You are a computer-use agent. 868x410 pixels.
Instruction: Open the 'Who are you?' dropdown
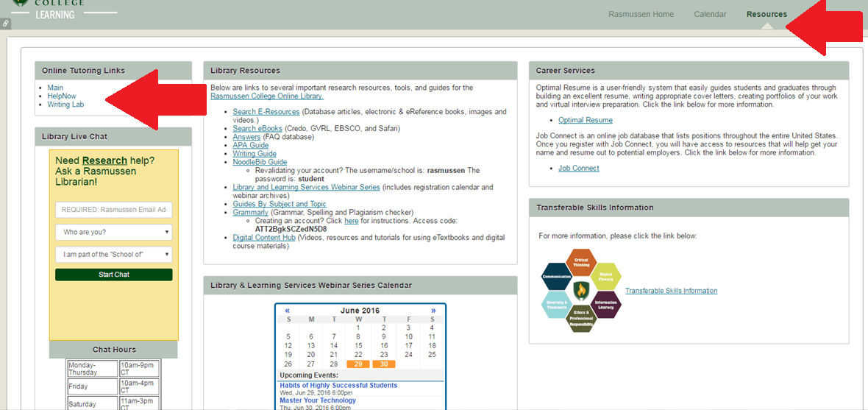(113, 232)
